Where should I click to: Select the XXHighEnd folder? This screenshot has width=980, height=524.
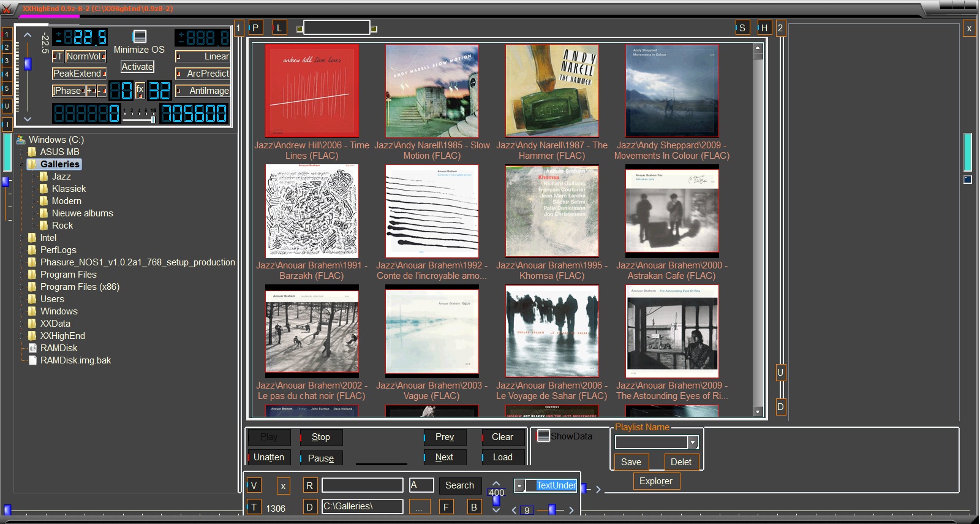coord(62,336)
